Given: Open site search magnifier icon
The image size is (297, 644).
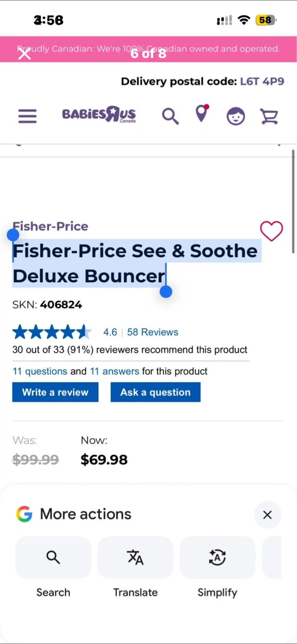Looking at the screenshot, I should coord(170,116).
